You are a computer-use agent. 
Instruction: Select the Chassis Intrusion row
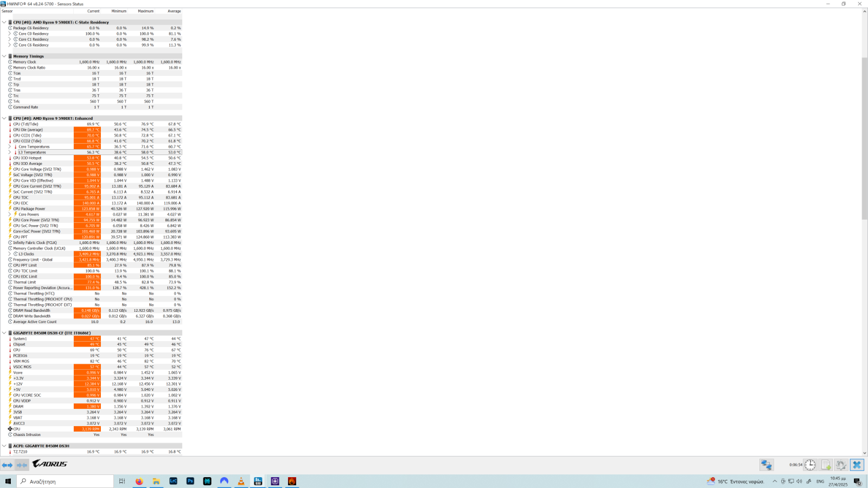click(91, 434)
